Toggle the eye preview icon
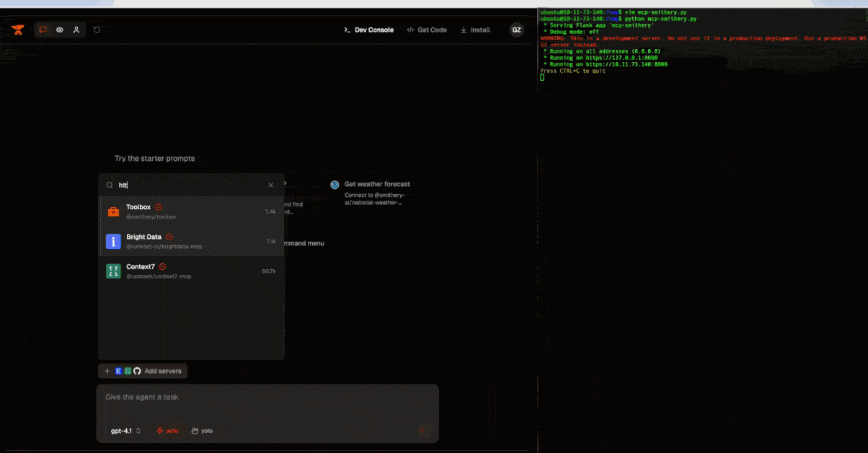The image size is (868, 453). [60, 30]
